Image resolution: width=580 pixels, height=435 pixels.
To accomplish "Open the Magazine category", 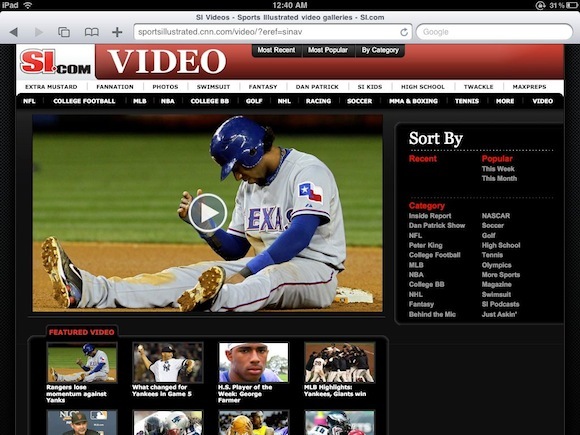I will coord(496,284).
